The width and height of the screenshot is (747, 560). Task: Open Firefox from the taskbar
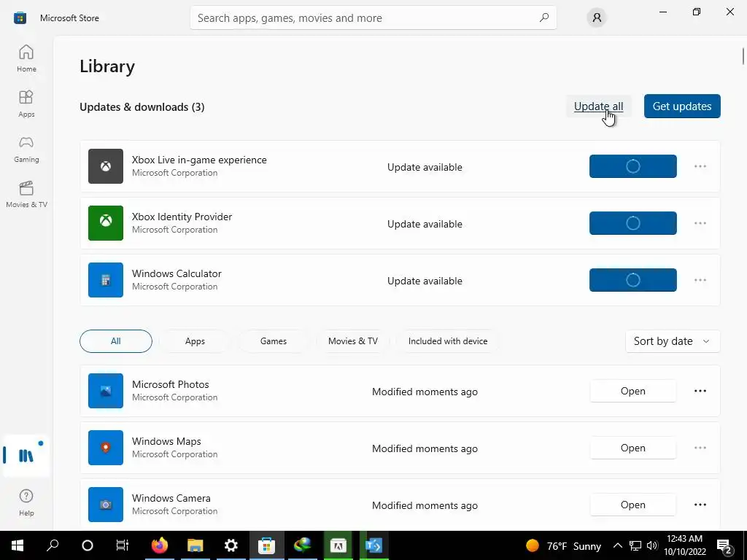[160, 545]
